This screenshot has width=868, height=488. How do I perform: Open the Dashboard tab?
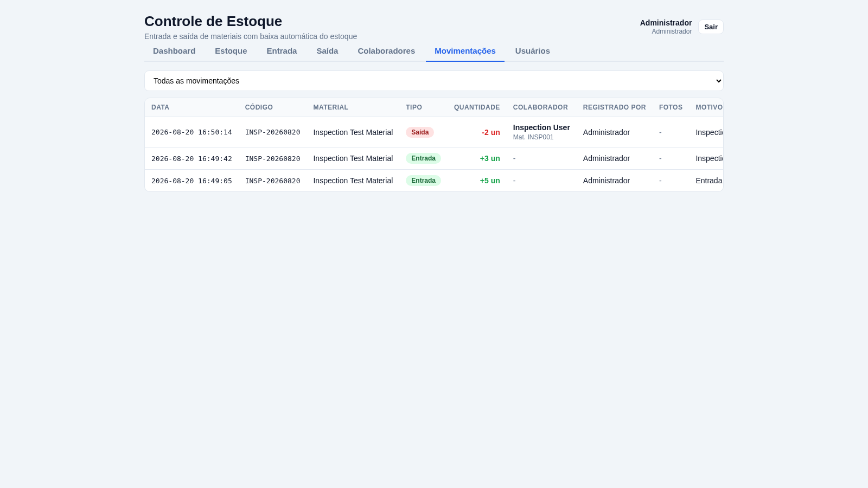174,51
